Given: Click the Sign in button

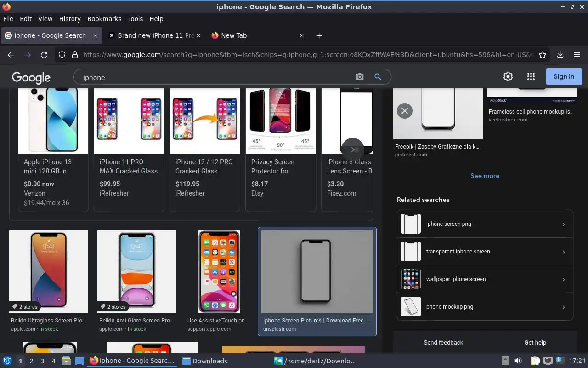Looking at the screenshot, I should pos(564,76).
